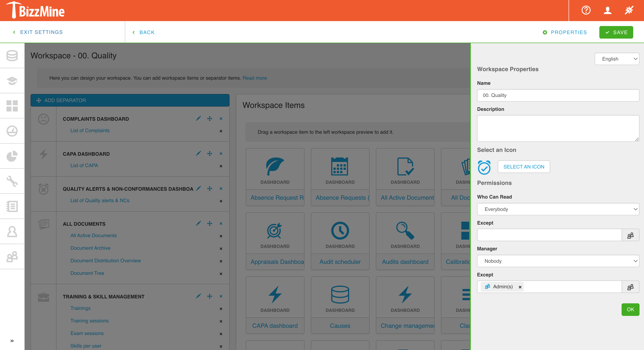Click the crossed-out gear icon top right
This screenshot has width=644, height=350.
[x=629, y=10]
